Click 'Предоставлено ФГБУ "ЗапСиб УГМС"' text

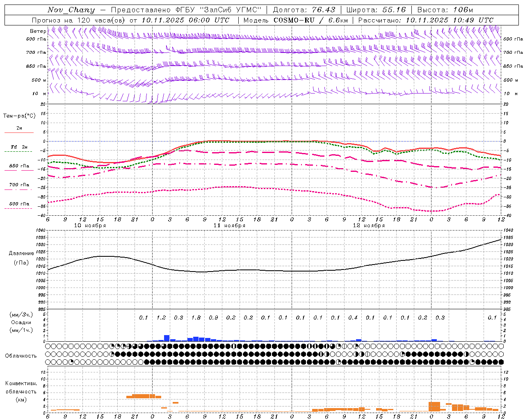(186, 10)
